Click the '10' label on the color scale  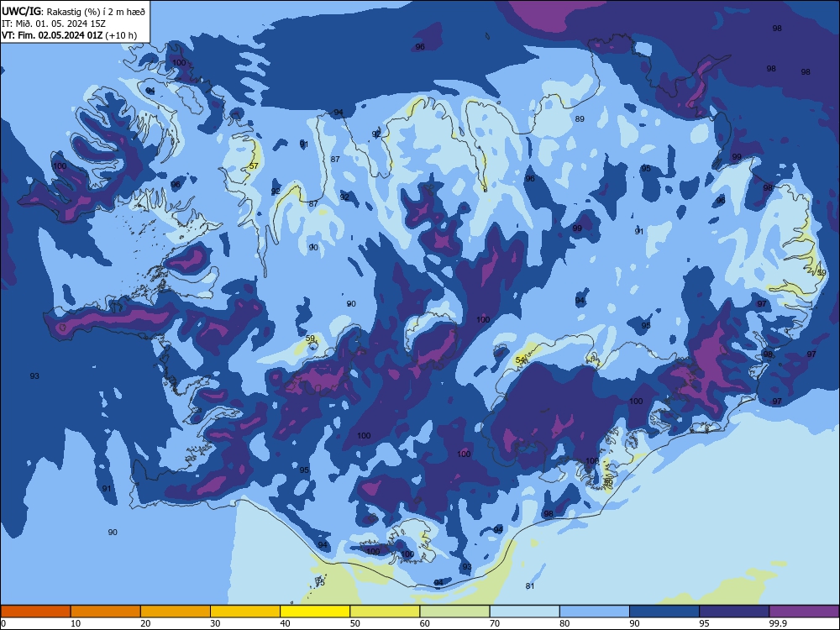[x=76, y=623]
